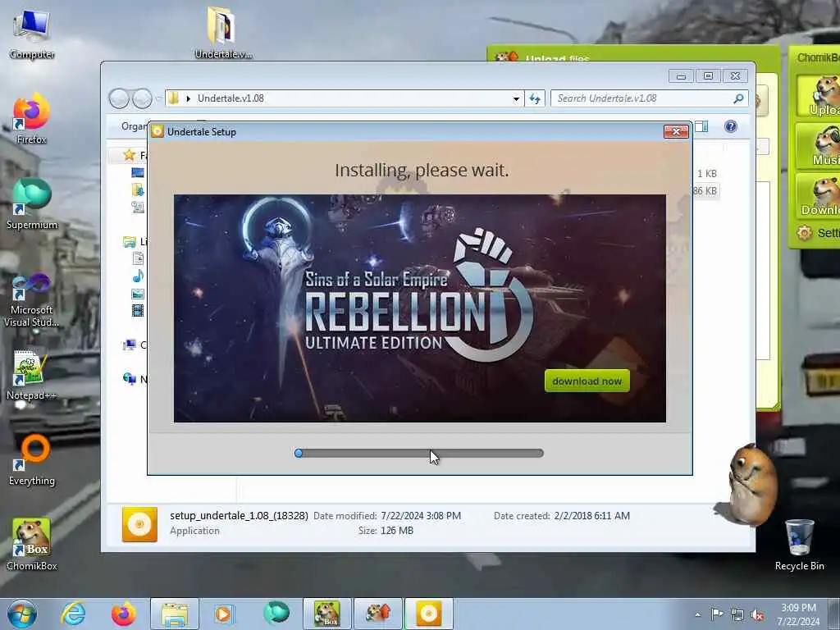This screenshot has width=840, height=630.
Task: Open the Computer desktop icon
Action: pos(32,34)
